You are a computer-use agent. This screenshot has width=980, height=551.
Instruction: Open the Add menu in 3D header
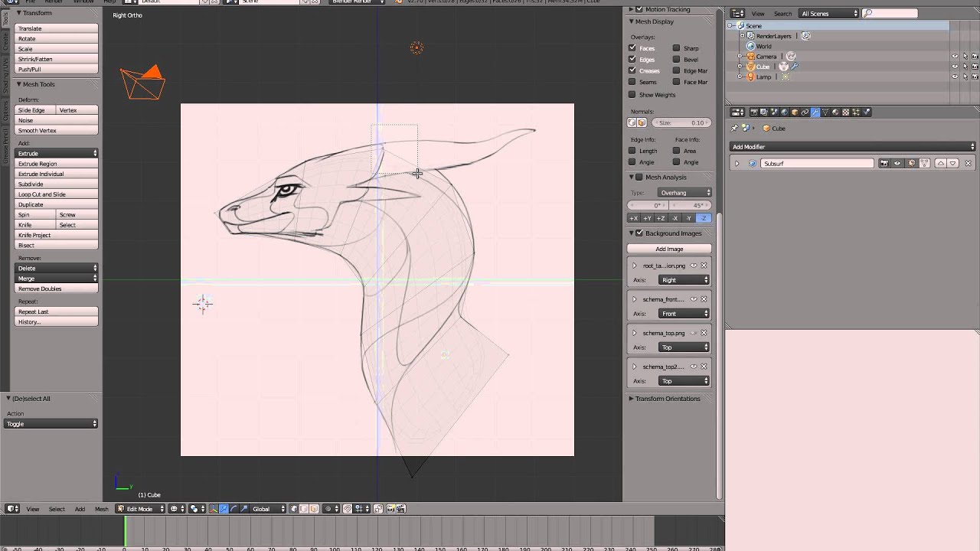click(x=80, y=509)
